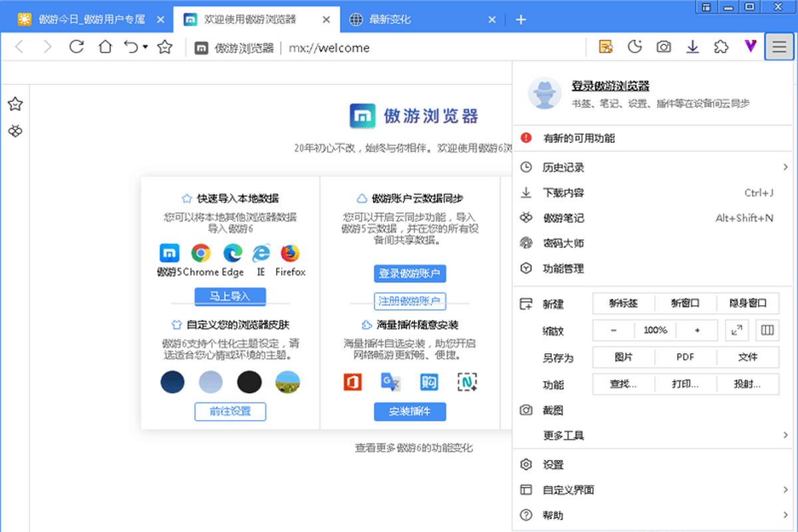Bookmark page with toolbar star icon
This screenshot has width=798, height=532.
165,47
